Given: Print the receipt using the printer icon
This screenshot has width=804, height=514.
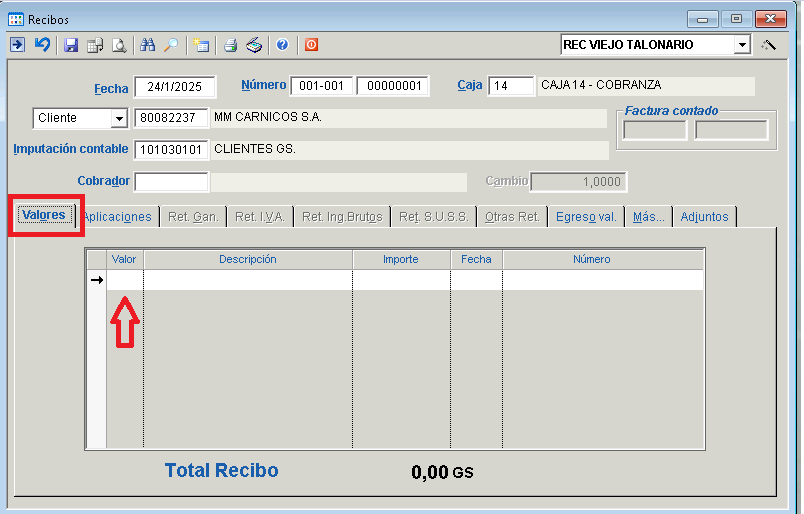Looking at the screenshot, I should coord(230,45).
